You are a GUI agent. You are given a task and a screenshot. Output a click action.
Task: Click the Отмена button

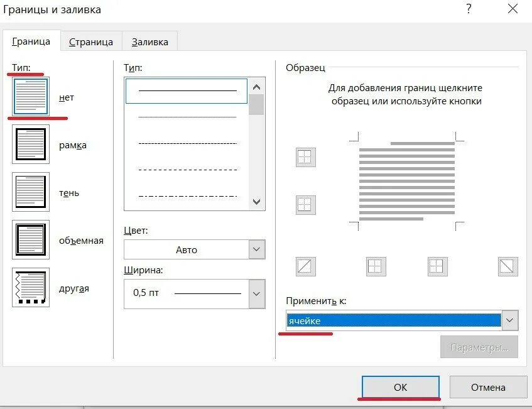488,387
